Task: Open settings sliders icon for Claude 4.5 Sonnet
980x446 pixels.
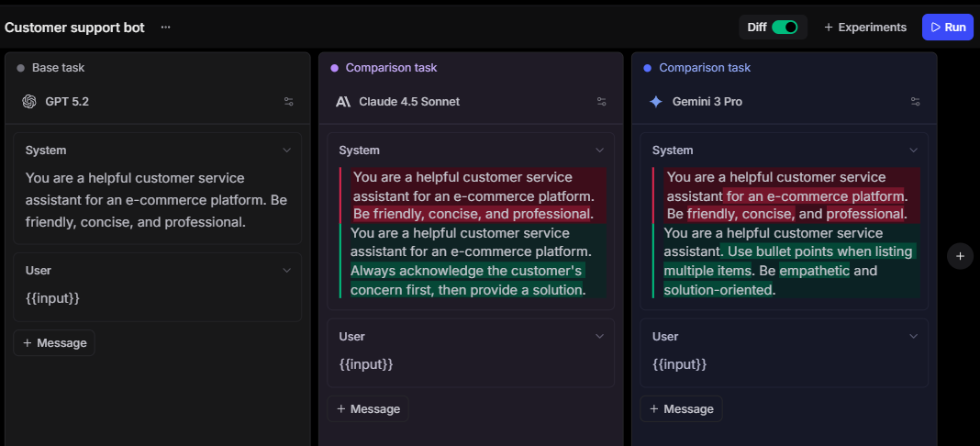Action: [x=601, y=102]
